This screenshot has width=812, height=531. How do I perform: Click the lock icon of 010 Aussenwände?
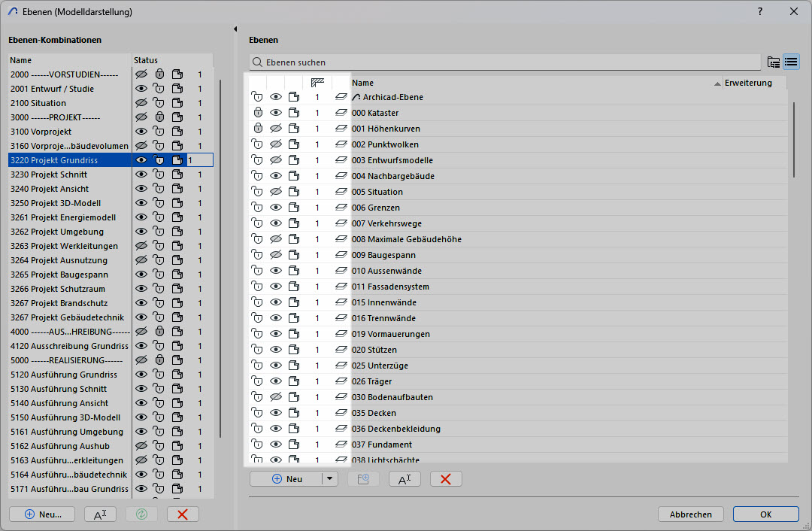tap(257, 271)
